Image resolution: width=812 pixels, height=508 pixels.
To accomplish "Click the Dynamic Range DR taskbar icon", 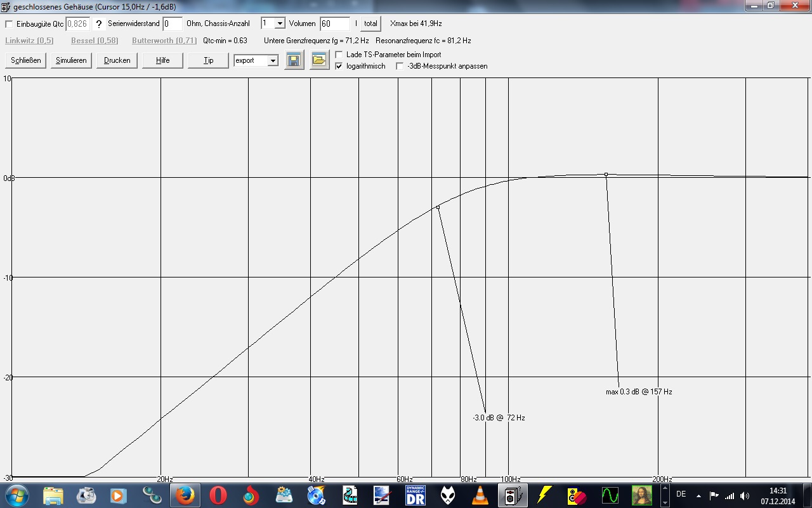I will click(x=415, y=495).
